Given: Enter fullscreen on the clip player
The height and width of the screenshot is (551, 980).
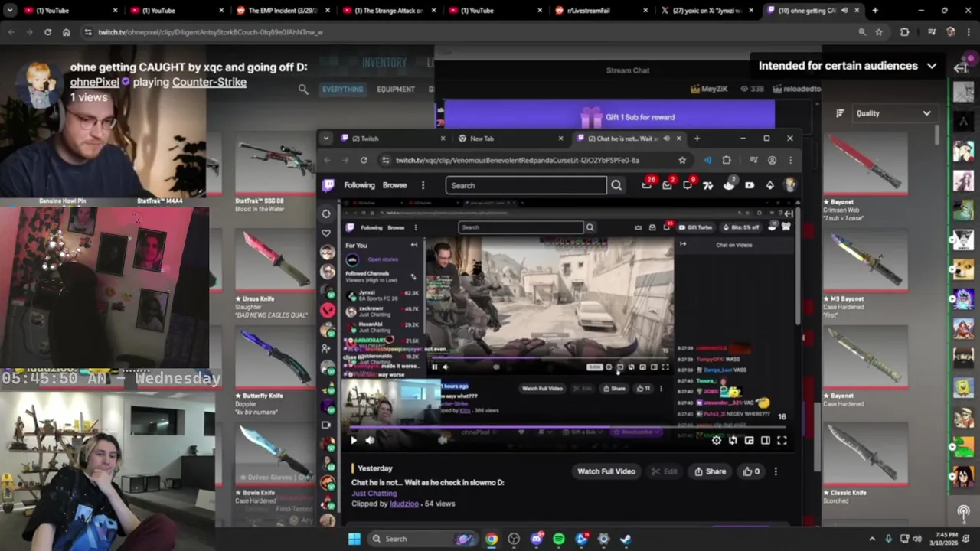Looking at the screenshot, I should click(x=782, y=440).
